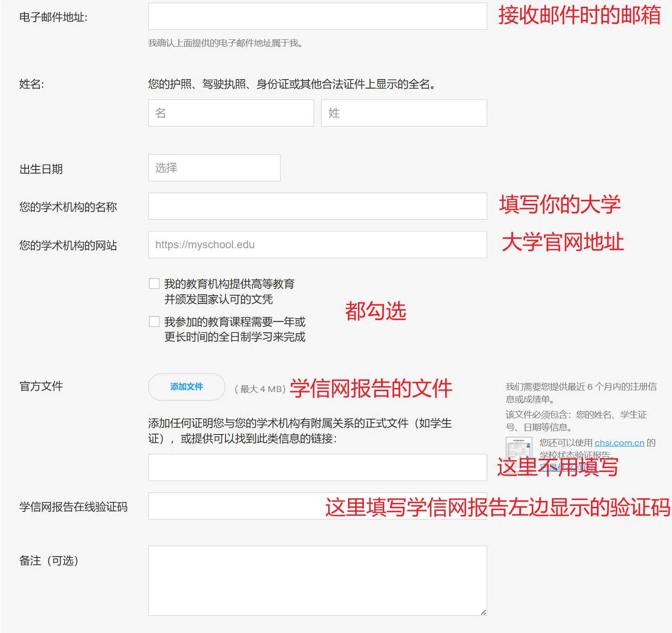Click the 学信网报告在线验证码 input field

[235, 506]
